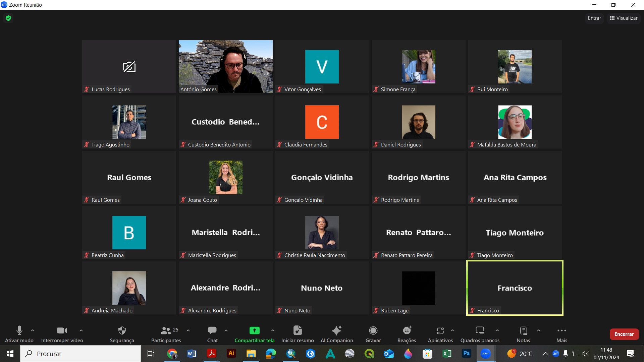644x362 pixels.
Task: Click the Iniciar resumo icon
Action: [x=297, y=331]
